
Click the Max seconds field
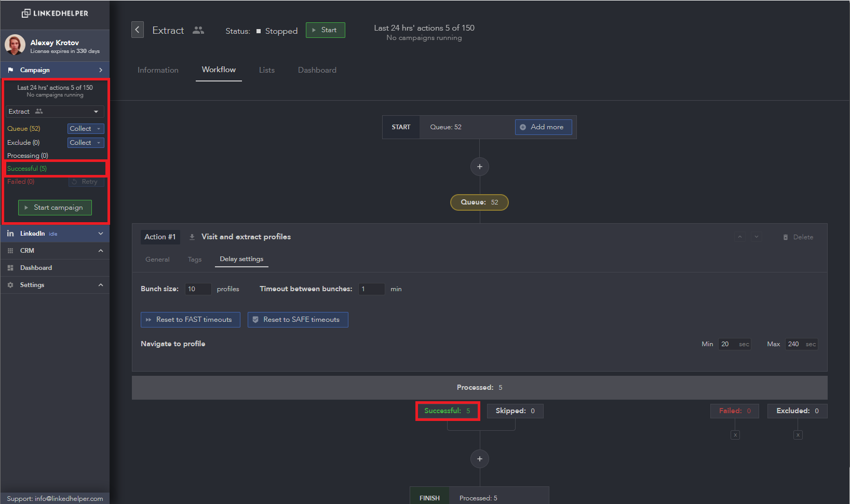click(802, 344)
